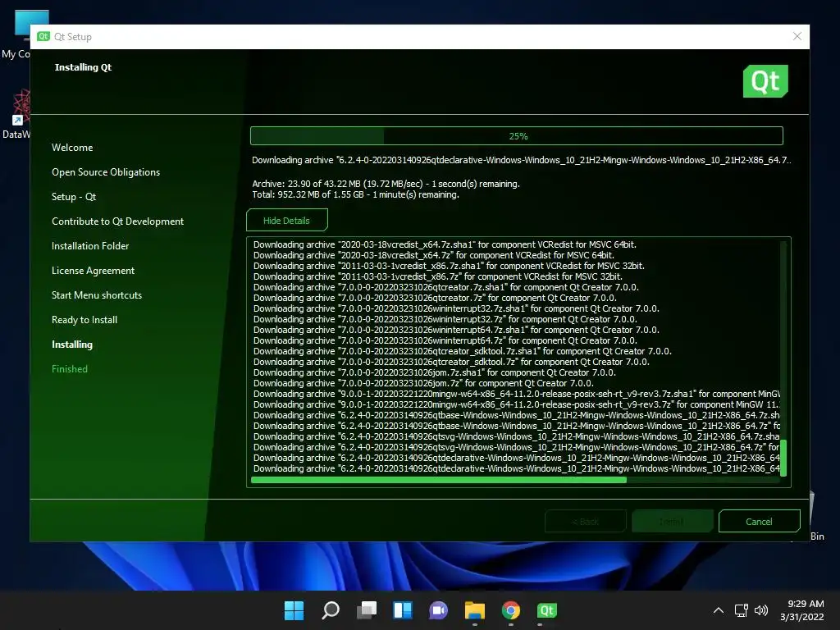Select License Agreement step
Viewport: 840px width, 630px height.
pyautogui.click(x=93, y=271)
